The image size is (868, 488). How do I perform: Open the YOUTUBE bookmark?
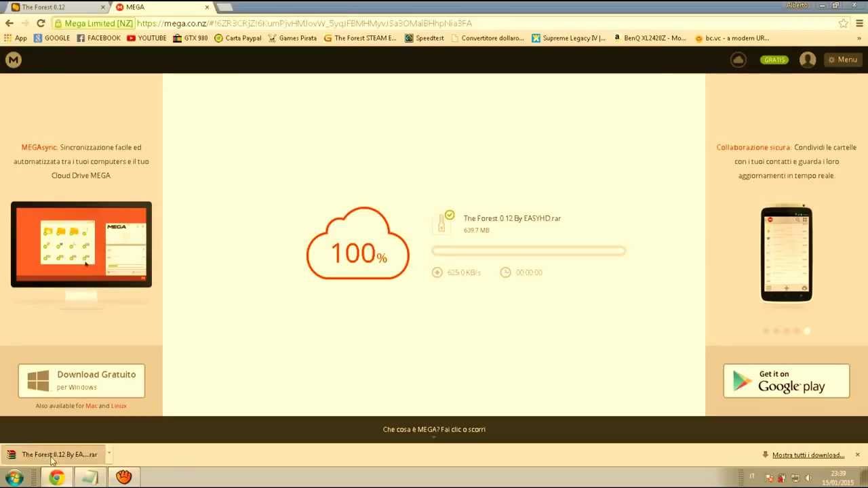pyautogui.click(x=146, y=38)
